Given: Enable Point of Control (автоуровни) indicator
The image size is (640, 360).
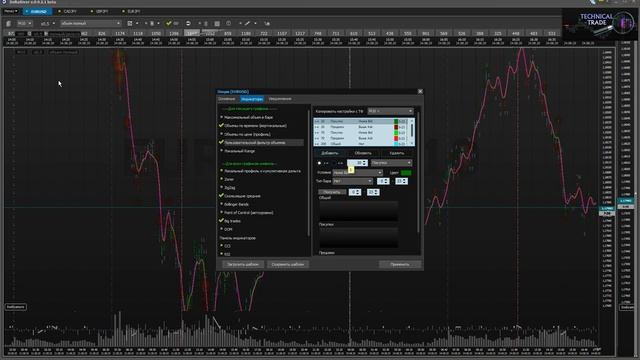Looking at the screenshot, I should pyautogui.click(x=247, y=213).
